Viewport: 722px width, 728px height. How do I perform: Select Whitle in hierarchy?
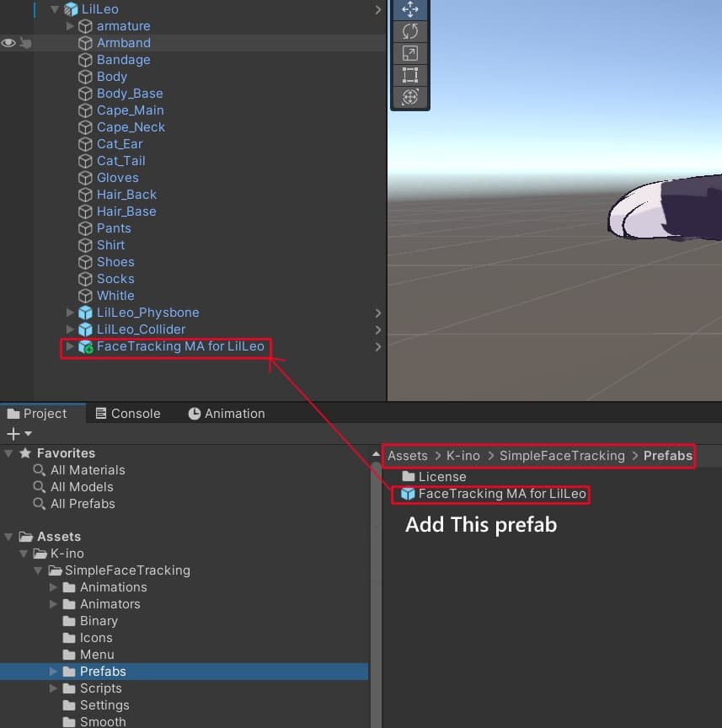coord(115,295)
